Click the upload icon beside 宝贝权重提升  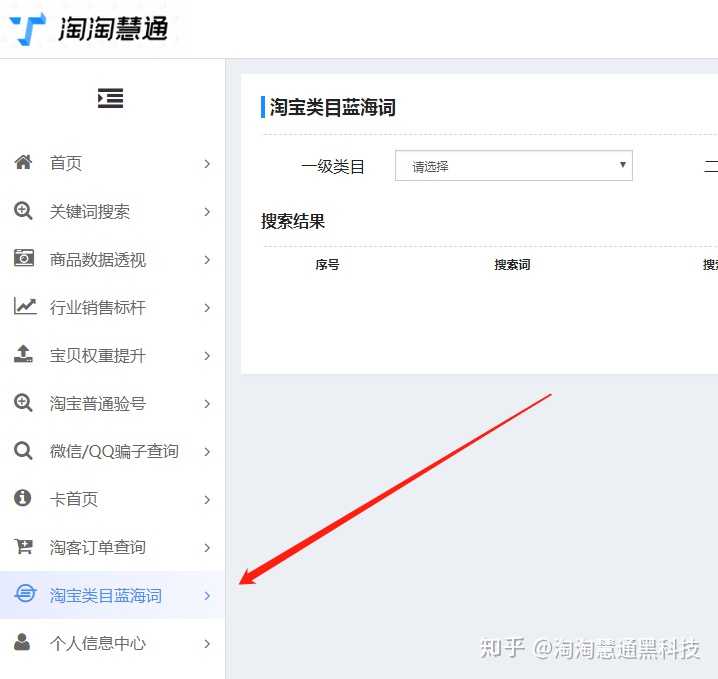tap(23, 354)
